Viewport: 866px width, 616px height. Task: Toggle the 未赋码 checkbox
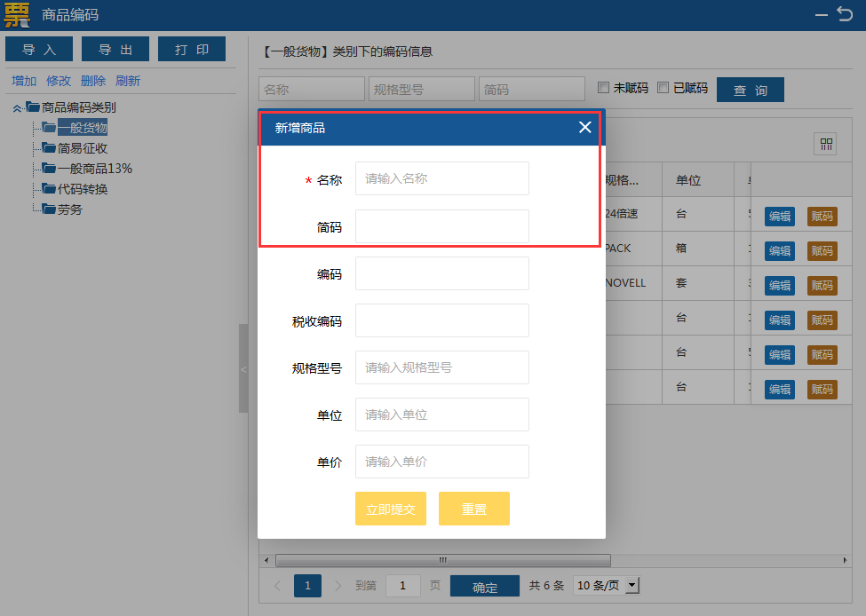click(603, 88)
